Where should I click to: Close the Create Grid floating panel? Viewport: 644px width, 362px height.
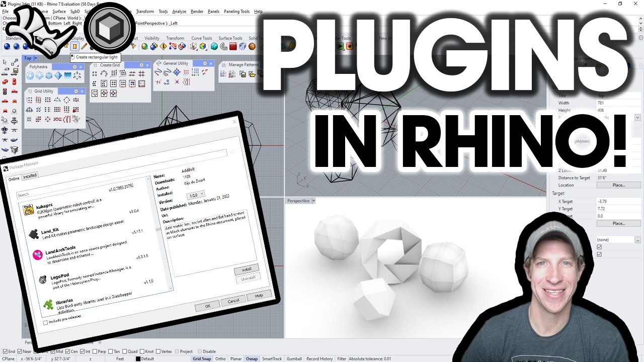[148, 65]
